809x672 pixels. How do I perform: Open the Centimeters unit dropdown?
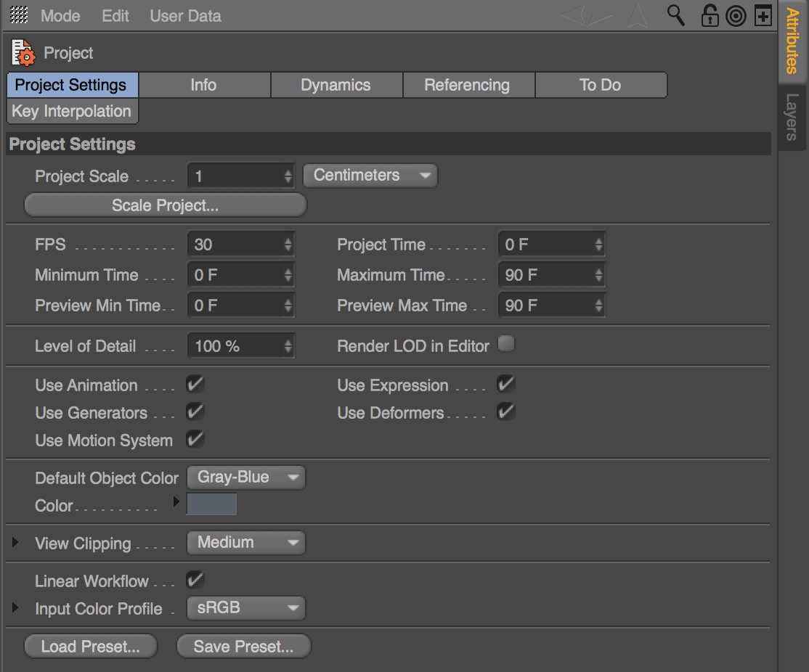point(370,175)
